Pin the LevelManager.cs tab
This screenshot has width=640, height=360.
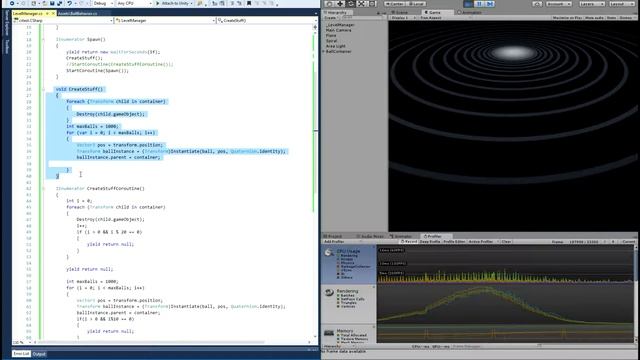pyautogui.click(x=47, y=13)
